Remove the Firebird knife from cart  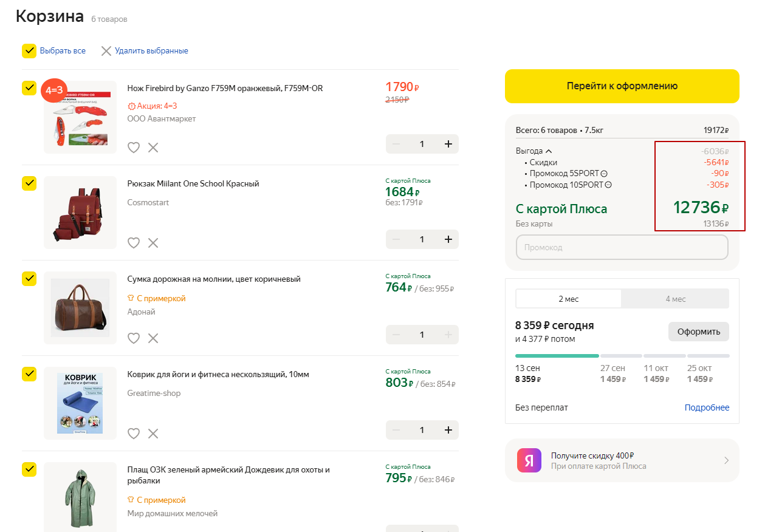pyautogui.click(x=153, y=147)
